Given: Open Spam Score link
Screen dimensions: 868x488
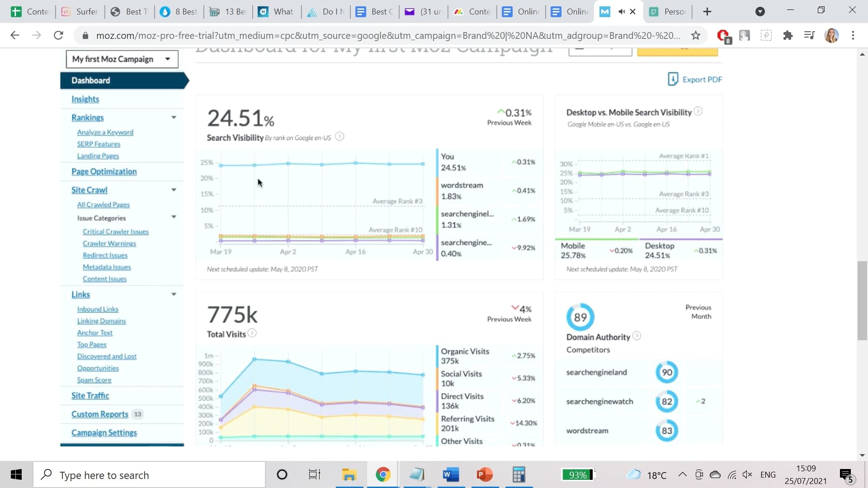Looking at the screenshot, I should tap(94, 380).
